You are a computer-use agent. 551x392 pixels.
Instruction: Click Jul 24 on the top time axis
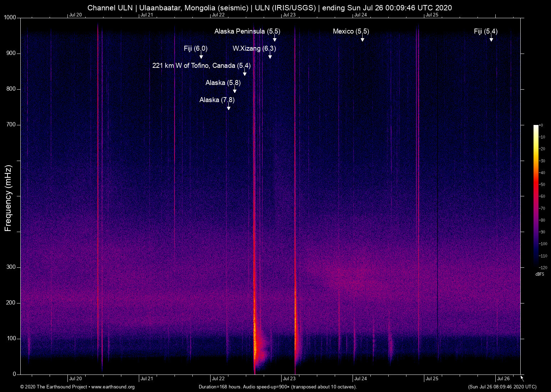click(x=360, y=15)
